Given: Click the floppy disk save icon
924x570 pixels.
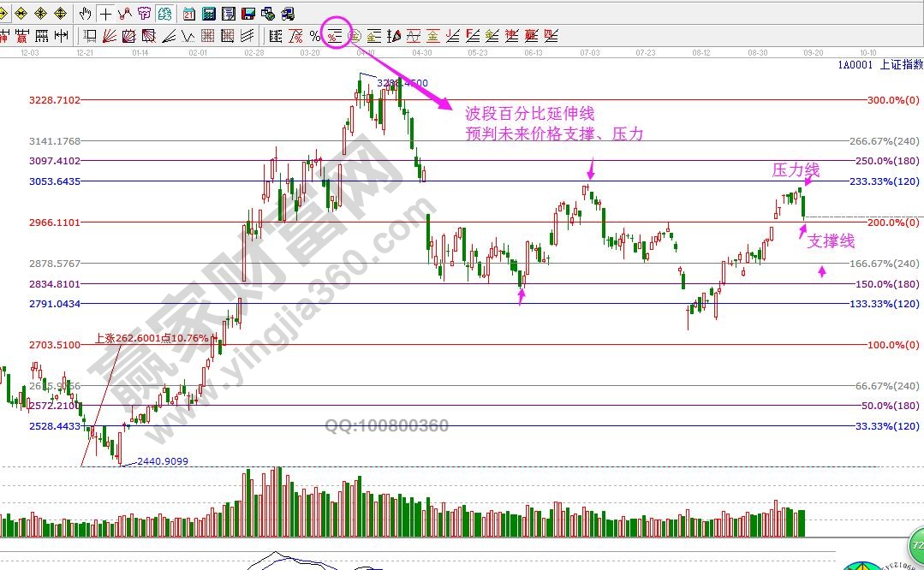Looking at the screenshot, I should click(x=247, y=14).
